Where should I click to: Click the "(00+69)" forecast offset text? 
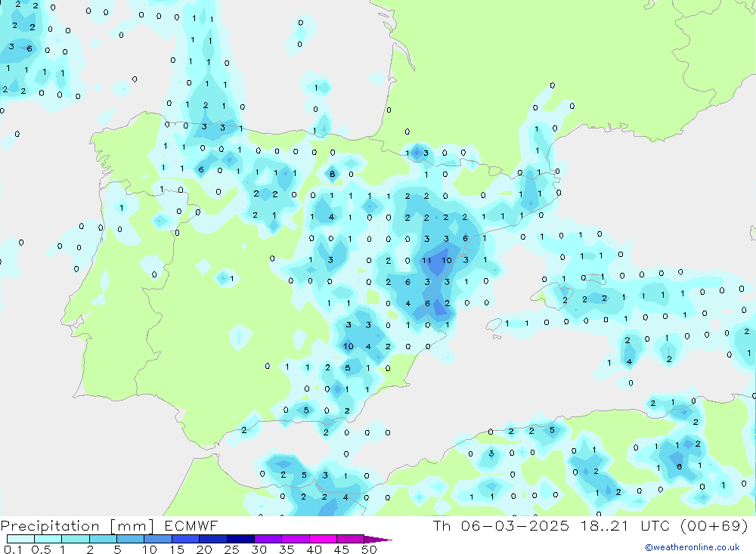point(714,525)
